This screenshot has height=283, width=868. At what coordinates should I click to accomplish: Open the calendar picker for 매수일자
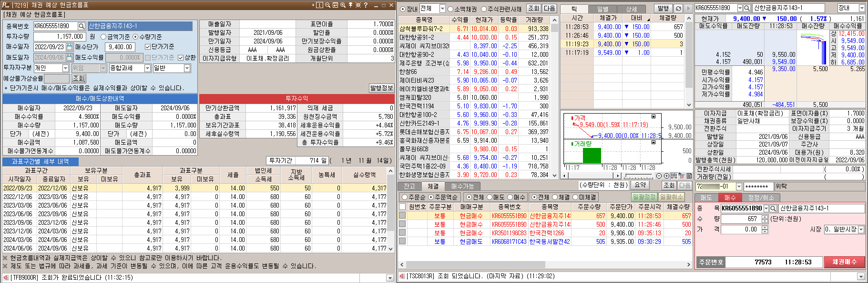pos(70,47)
